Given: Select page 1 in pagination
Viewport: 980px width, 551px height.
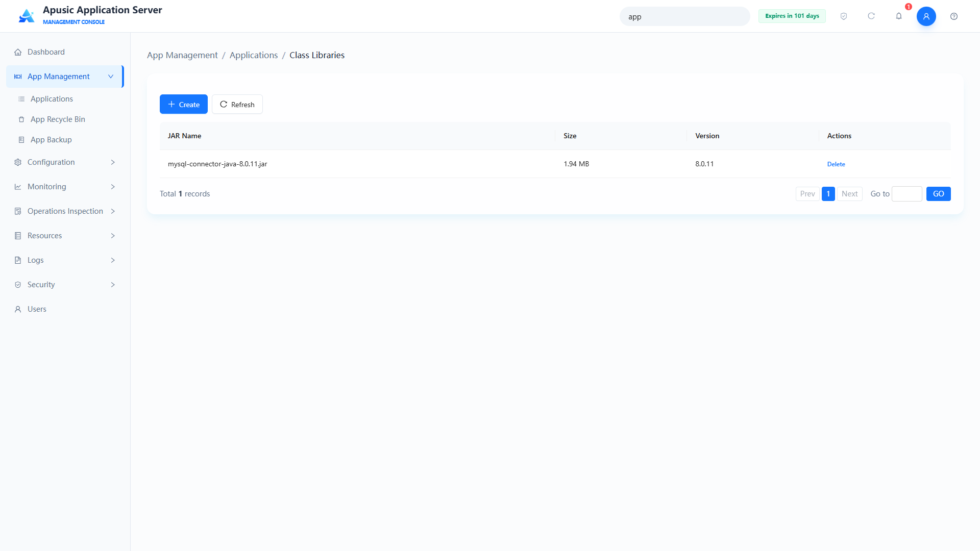Looking at the screenshot, I should click(x=828, y=194).
